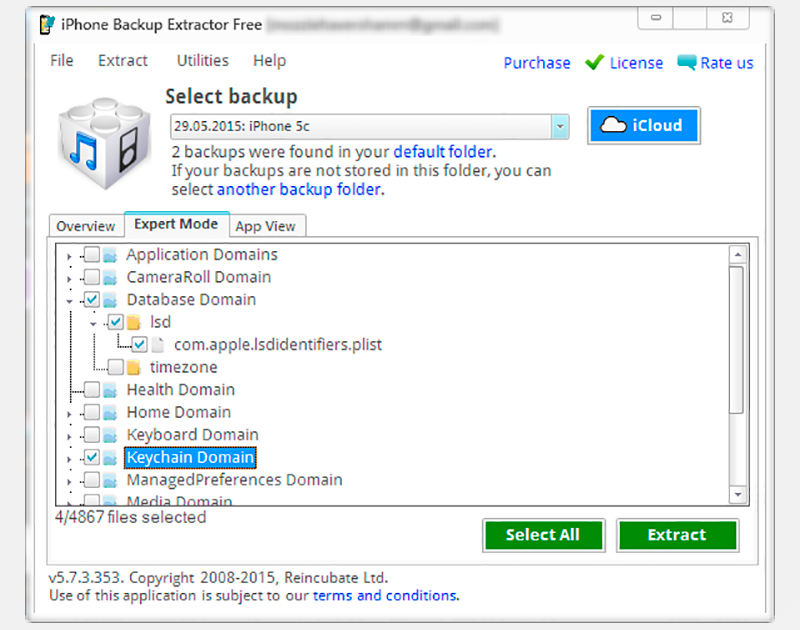Click the tree view scrollbar thumb
This screenshot has height=630, width=800.
click(737, 340)
